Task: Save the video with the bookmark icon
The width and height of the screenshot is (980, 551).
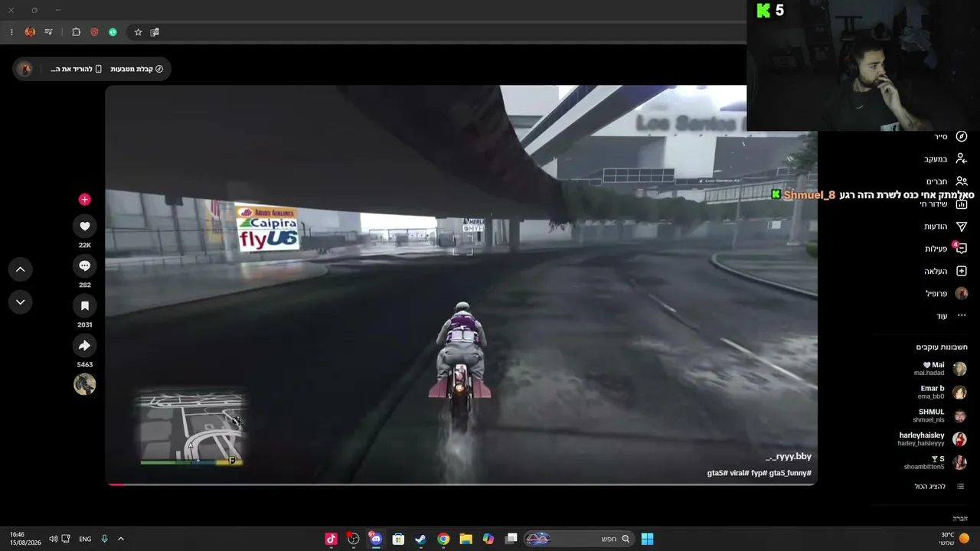Action: (x=84, y=305)
